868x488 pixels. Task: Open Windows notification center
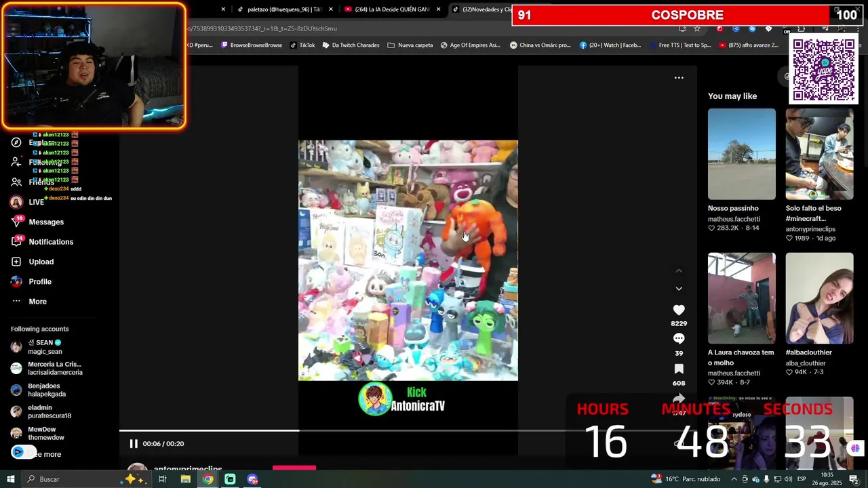pos(854,479)
